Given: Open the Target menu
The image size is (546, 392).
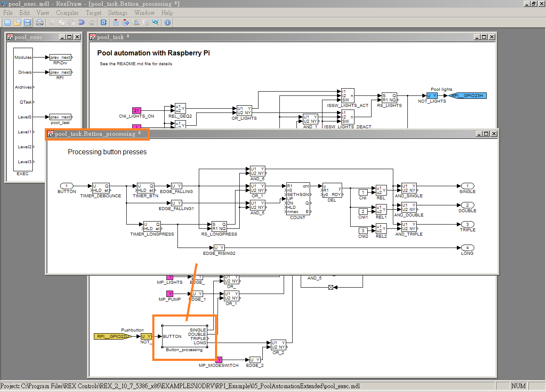Looking at the screenshot, I should pyautogui.click(x=93, y=13).
